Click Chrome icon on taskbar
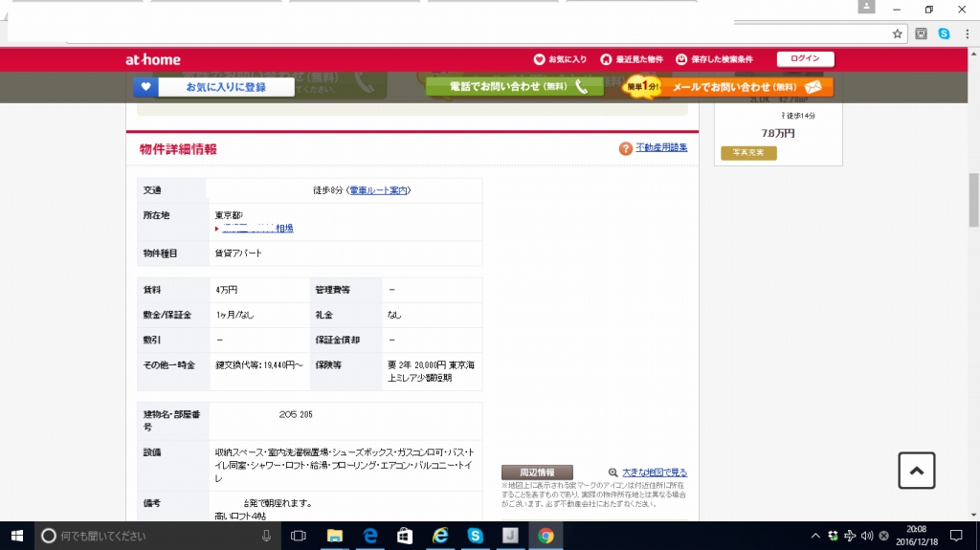Image resolution: width=980 pixels, height=550 pixels. click(546, 536)
